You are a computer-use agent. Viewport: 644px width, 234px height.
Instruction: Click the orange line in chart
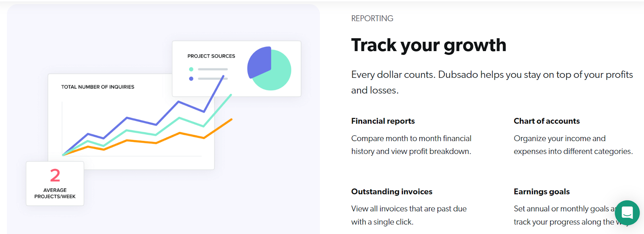pyautogui.click(x=180, y=134)
